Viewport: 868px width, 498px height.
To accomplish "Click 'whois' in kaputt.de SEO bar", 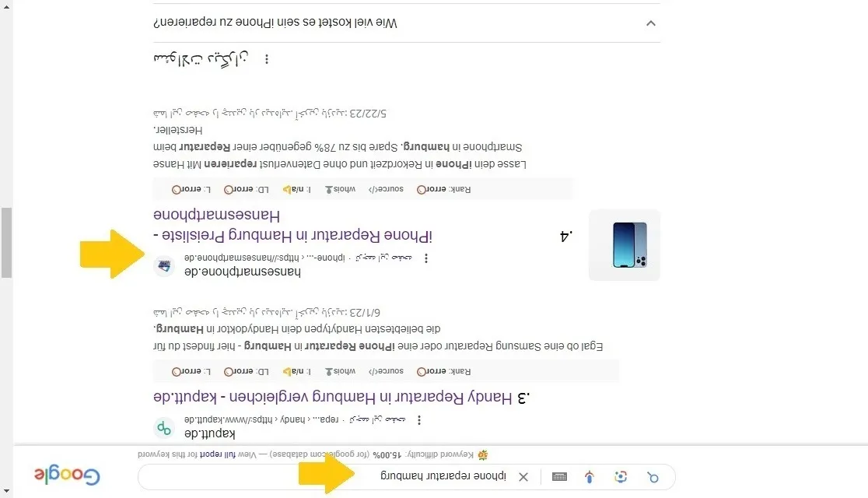I will coord(340,371).
